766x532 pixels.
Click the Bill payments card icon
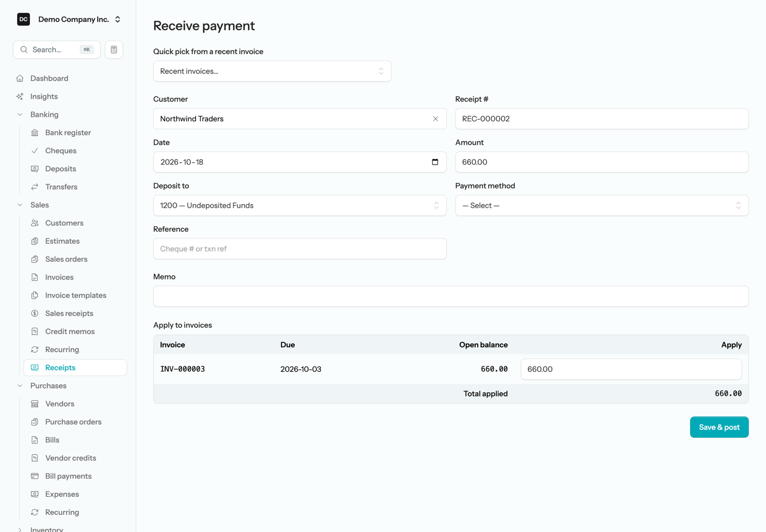[x=35, y=476]
